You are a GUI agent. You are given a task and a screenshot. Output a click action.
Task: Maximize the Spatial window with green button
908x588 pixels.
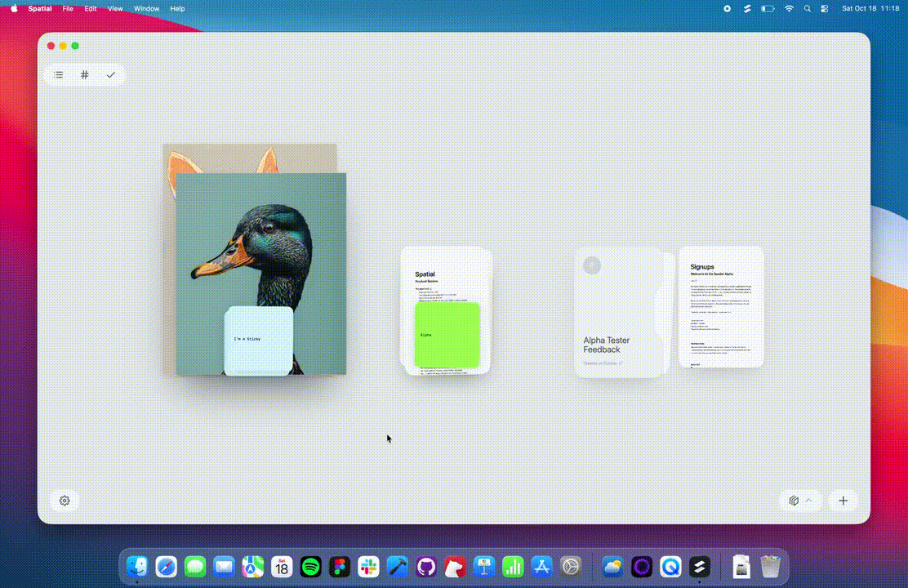[75, 46]
